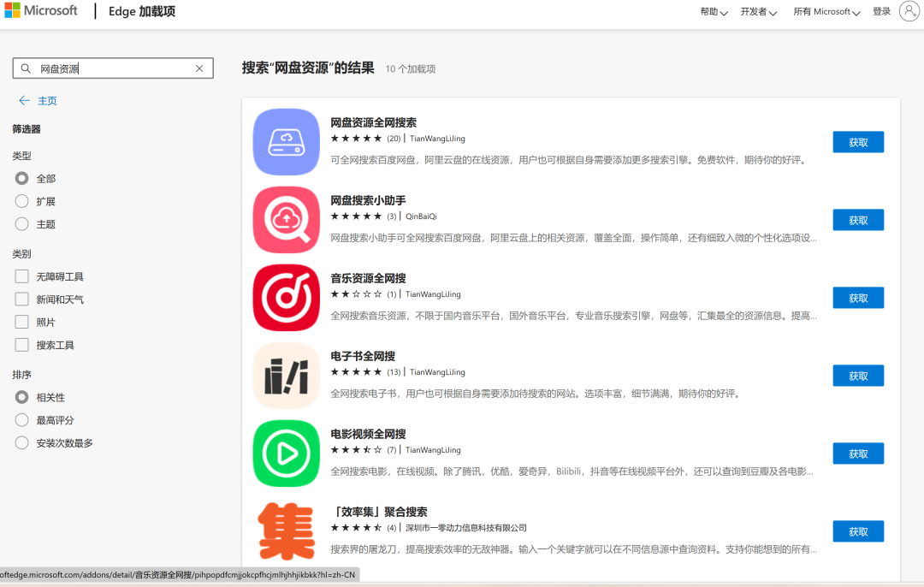This screenshot has height=587, width=924.
Task: Click 深圳市一零动力信息科技有限公司 publisher text
Action: click(x=466, y=527)
